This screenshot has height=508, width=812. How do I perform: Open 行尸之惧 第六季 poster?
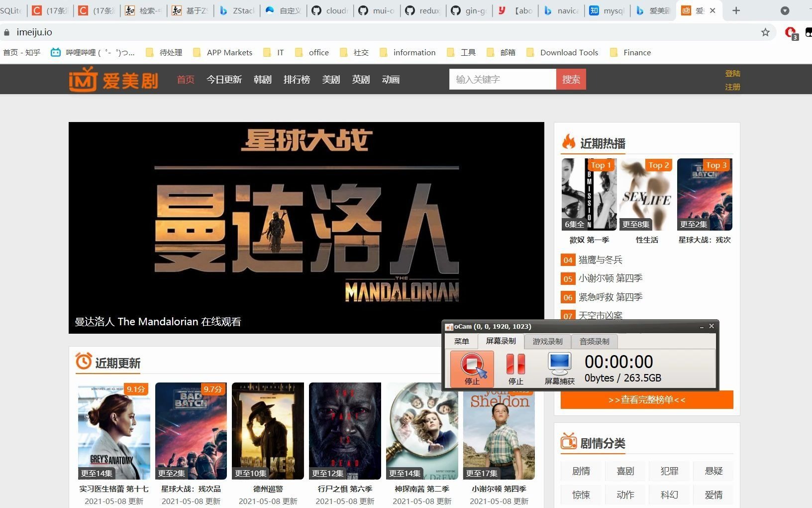tap(345, 431)
